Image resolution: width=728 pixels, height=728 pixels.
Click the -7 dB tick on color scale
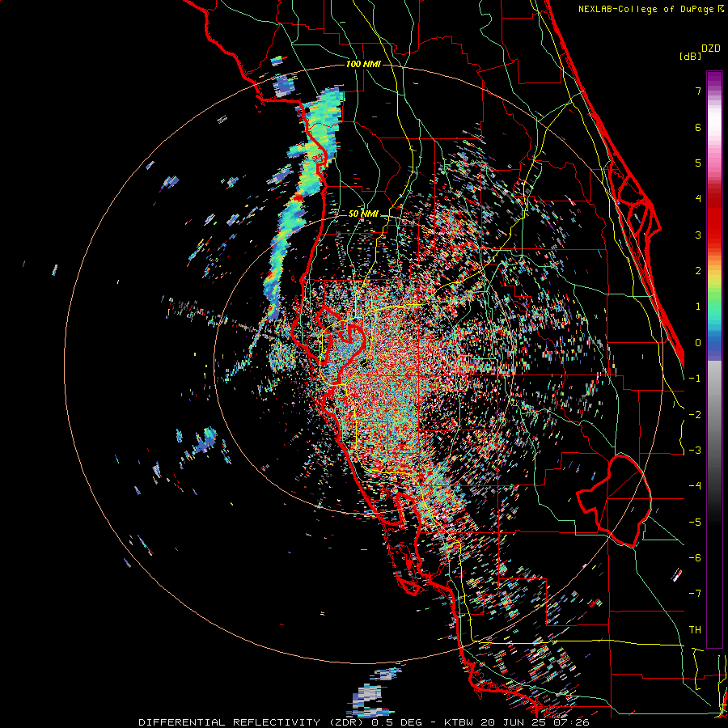pyautogui.click(x=695, y=594)
